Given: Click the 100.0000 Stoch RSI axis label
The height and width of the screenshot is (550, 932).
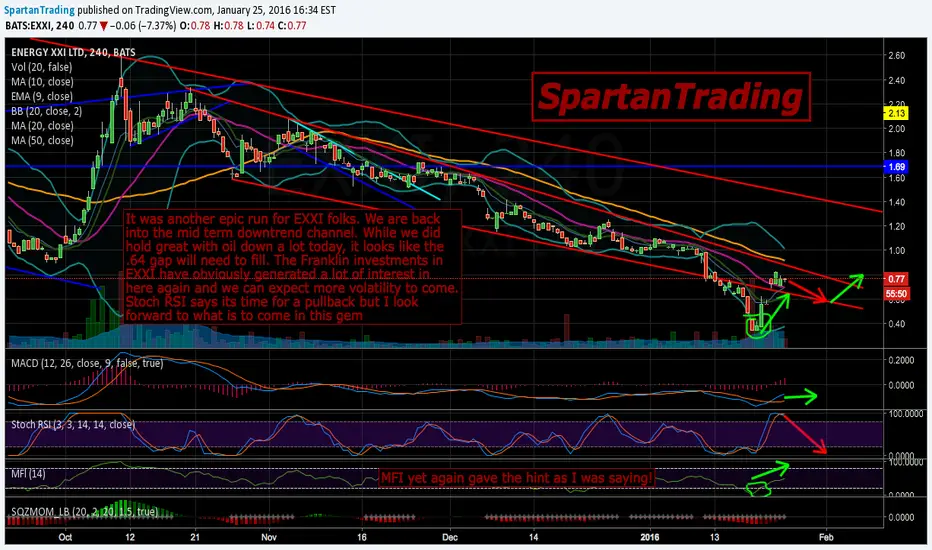Looking at the screenshot, I should pyautogui.click(x=904, y=413).
